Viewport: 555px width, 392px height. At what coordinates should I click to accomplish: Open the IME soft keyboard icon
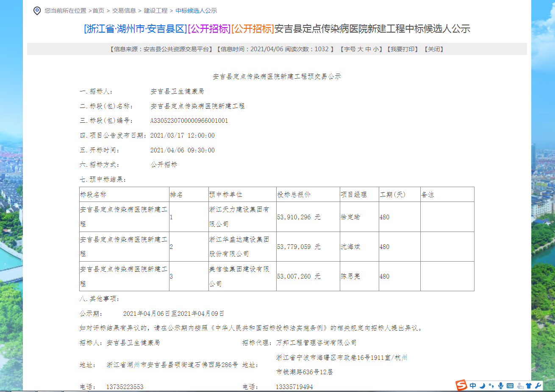[x=510, y=386]
